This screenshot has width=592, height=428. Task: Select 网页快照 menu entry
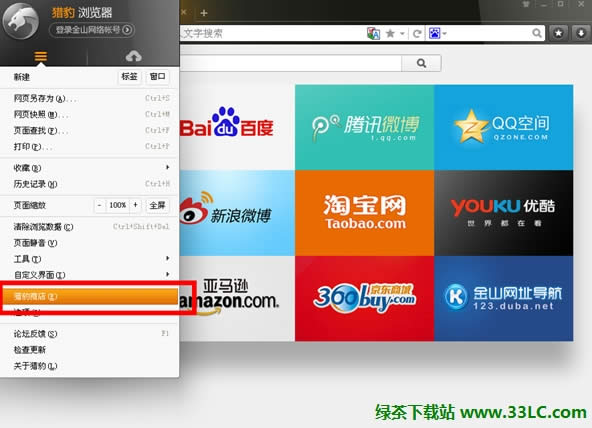89,114
